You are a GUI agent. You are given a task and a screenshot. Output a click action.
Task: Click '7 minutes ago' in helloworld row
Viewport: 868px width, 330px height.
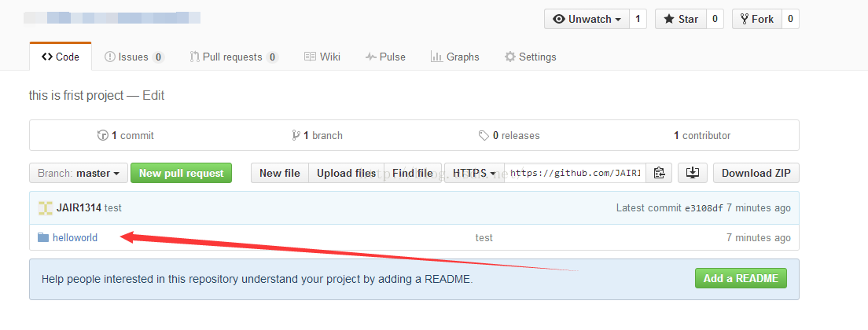(x=759, y=238)
